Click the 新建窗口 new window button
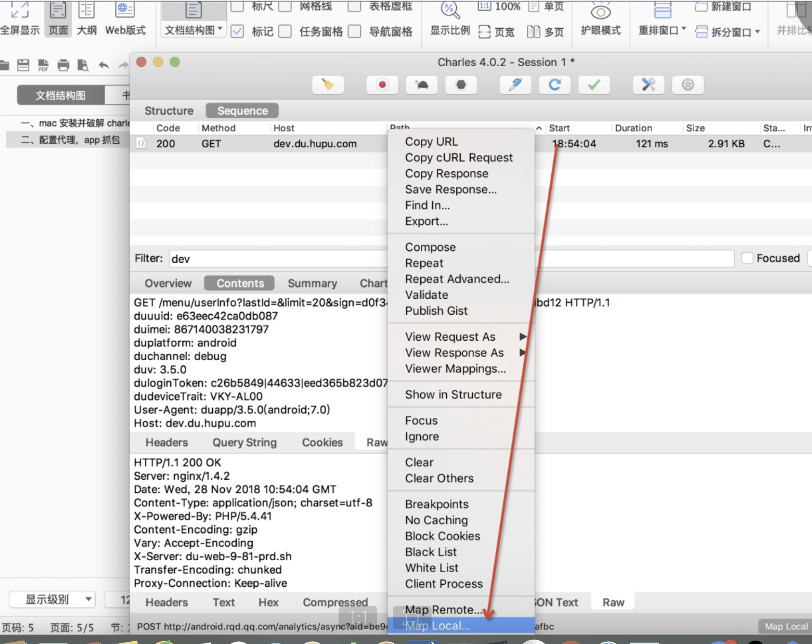This screenshot has width=812, height=644. pos(724,6)
